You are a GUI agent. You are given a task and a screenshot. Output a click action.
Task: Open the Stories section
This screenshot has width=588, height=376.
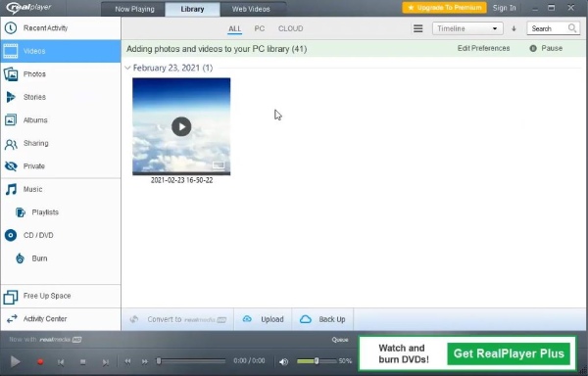pos(61,97)
